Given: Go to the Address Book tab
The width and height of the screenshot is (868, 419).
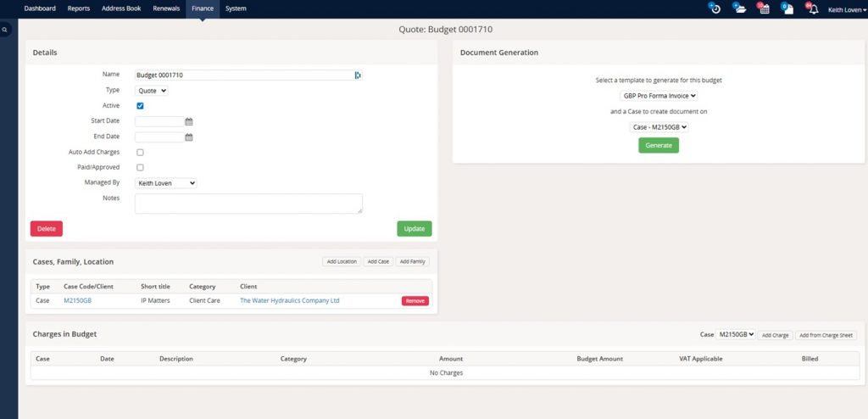Looking at the screenshot, I should click(121, 8).
